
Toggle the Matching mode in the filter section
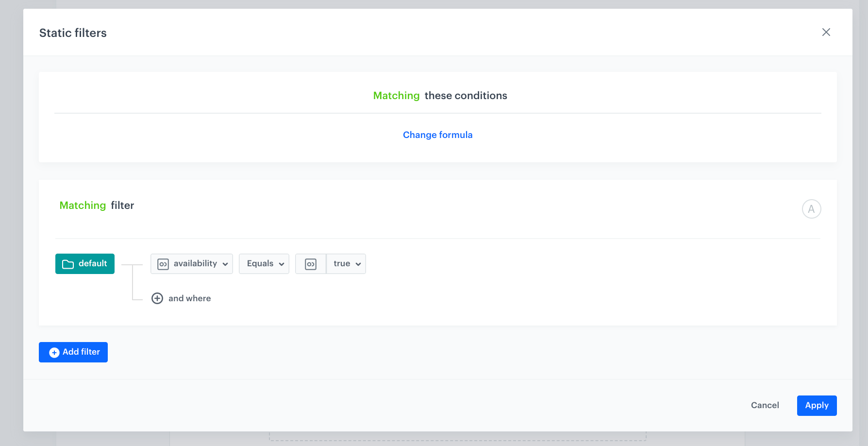pyautogui.click(x=83, y=205)
